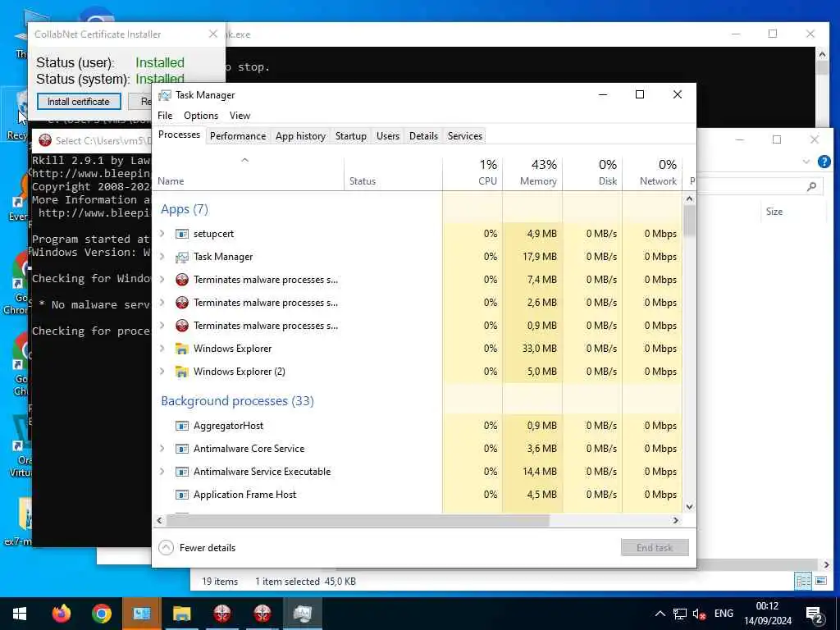
Task: Open the File menu in Task Manager
Action: click(165, 116)
